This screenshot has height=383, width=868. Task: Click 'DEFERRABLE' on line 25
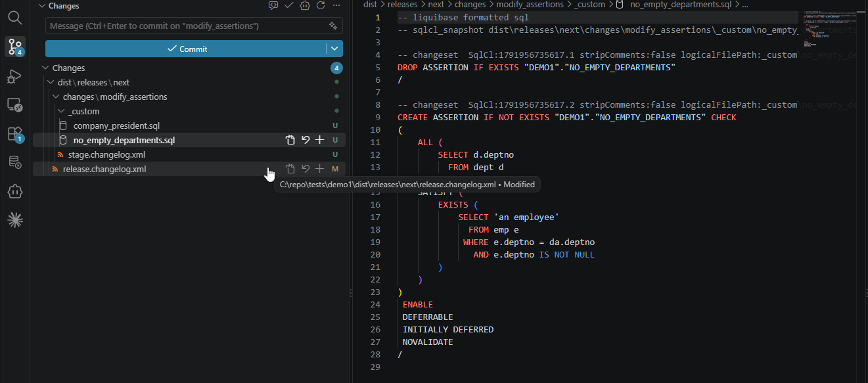428,317
